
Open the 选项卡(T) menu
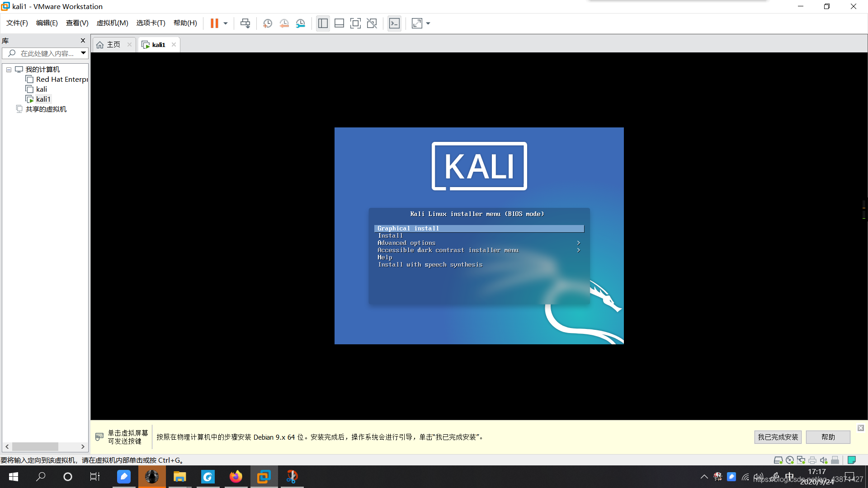[151, 23]
